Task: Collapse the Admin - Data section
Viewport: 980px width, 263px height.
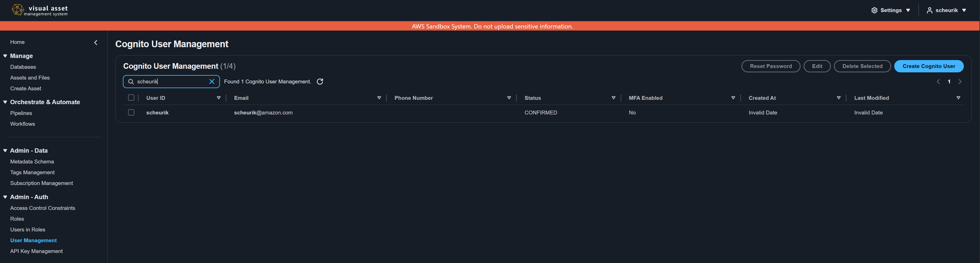Action: (5, 151)
